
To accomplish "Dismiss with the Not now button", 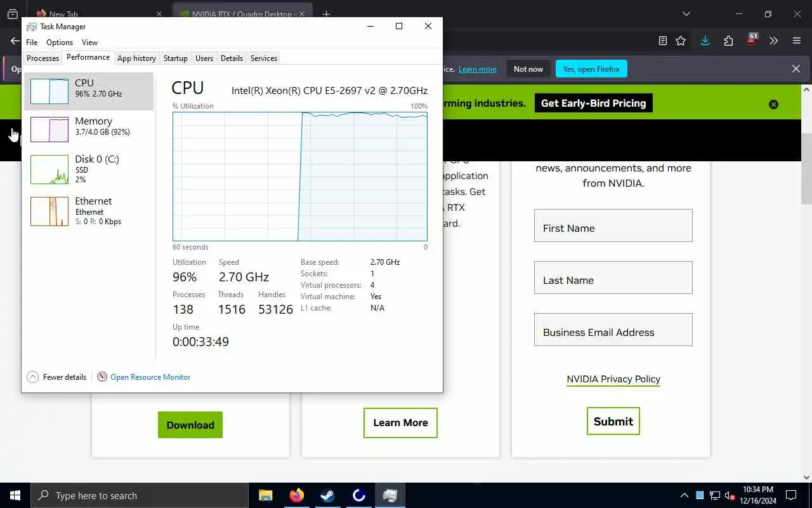I will tap(528, 69).
